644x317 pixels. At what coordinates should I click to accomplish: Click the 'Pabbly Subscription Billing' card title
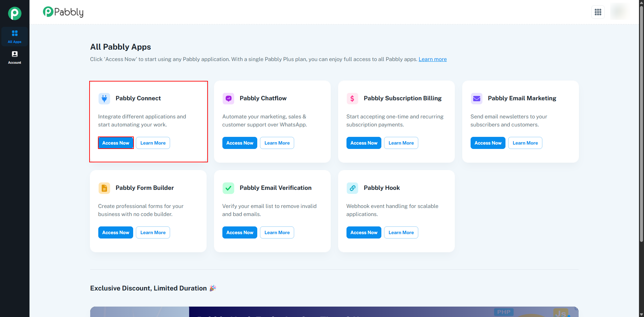click(402, 98)
